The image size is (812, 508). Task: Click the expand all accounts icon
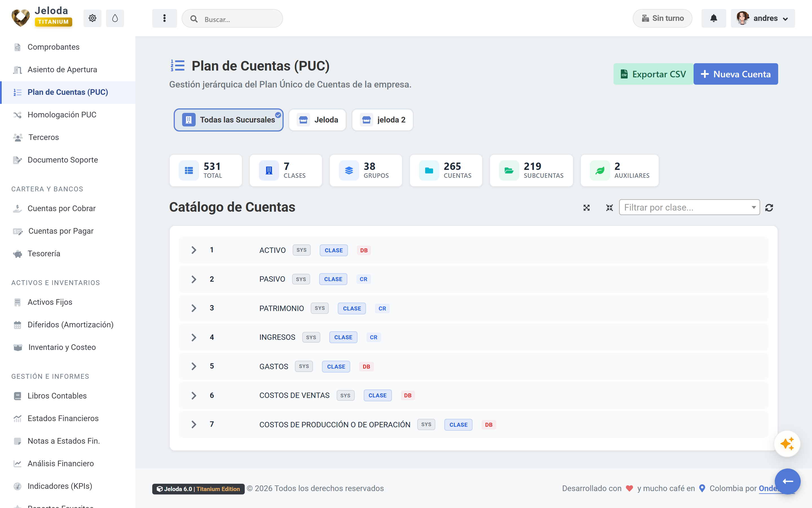click(x=586, y=208)
